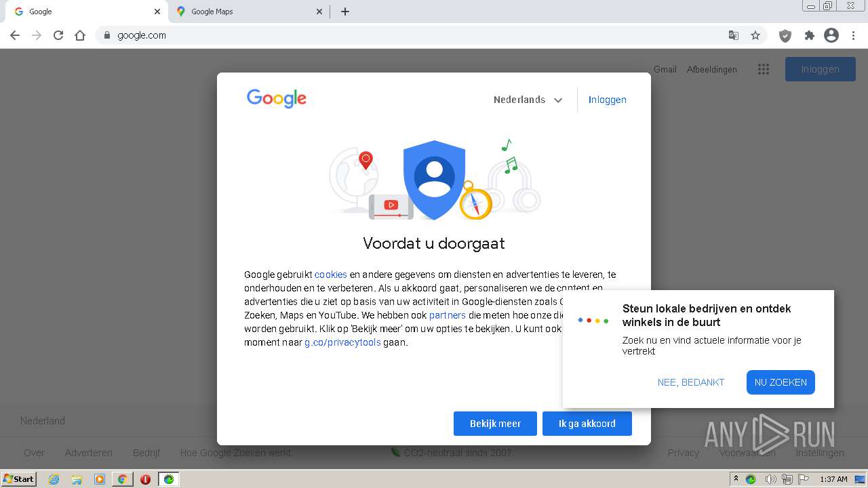Click the 'Nederland' country text in footer
Viewport: 868px width, 488px height.
(43, 421)
